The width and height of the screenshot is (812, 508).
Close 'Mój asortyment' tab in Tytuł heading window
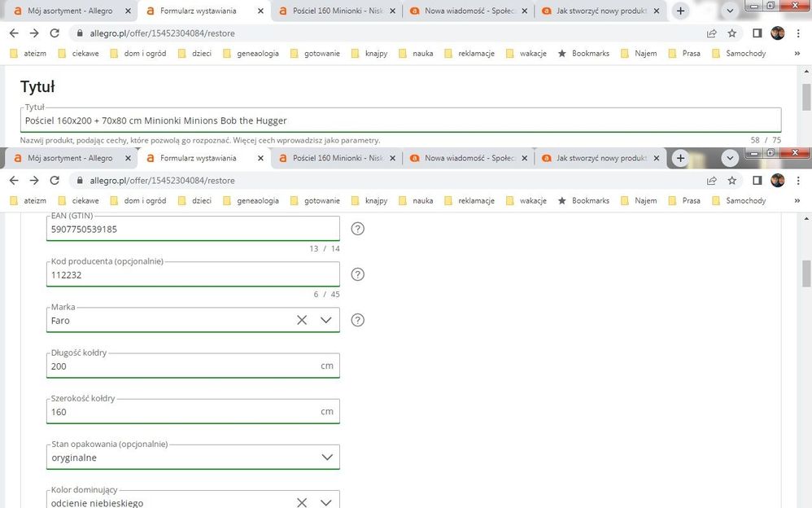pos(128,11)
